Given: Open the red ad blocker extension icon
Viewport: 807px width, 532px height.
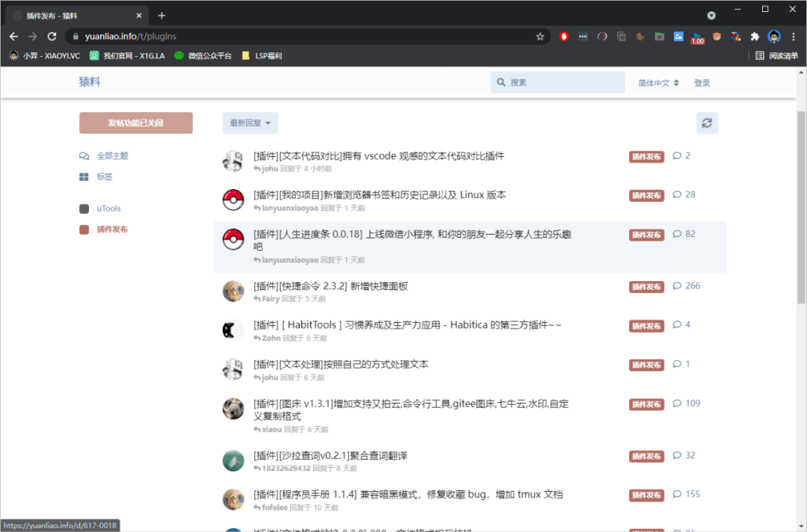Looking at the screenshot, I should [x=564, y=37].
